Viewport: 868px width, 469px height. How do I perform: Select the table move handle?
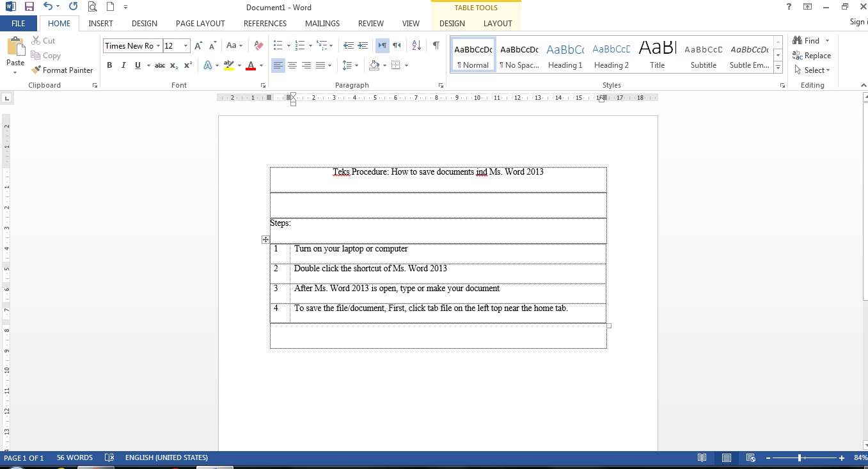(x=265, y=239)
